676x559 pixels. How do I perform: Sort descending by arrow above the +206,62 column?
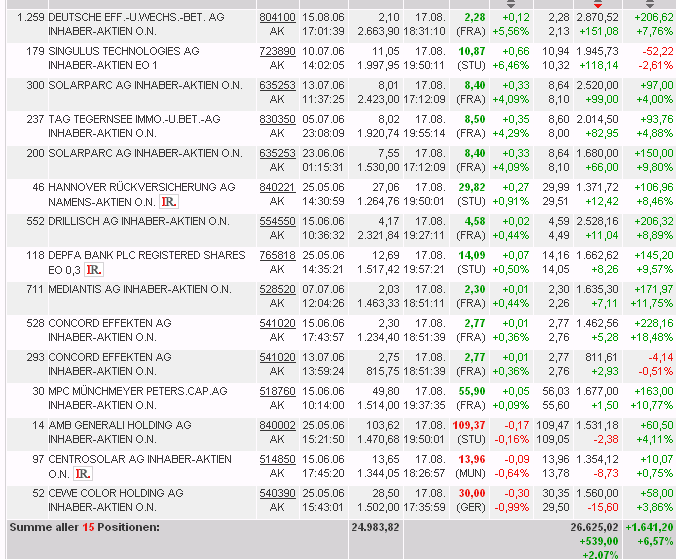[x=650, y=4]
